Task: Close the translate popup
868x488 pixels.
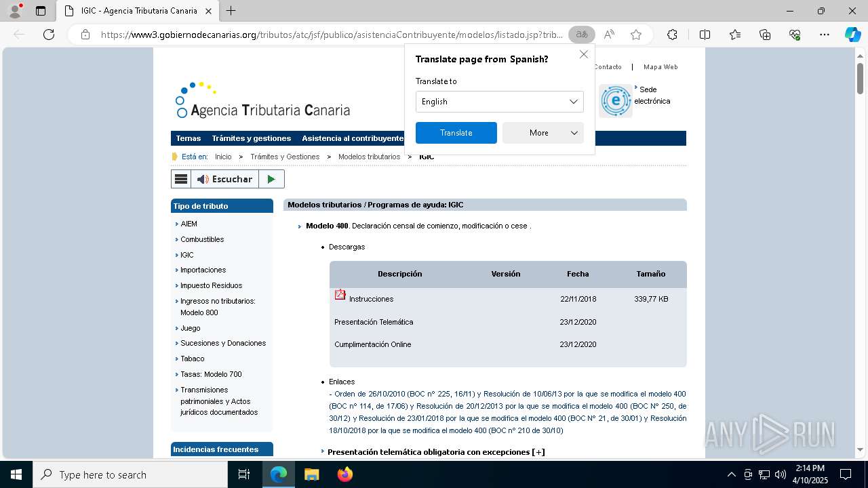Action: coord(584,54)
